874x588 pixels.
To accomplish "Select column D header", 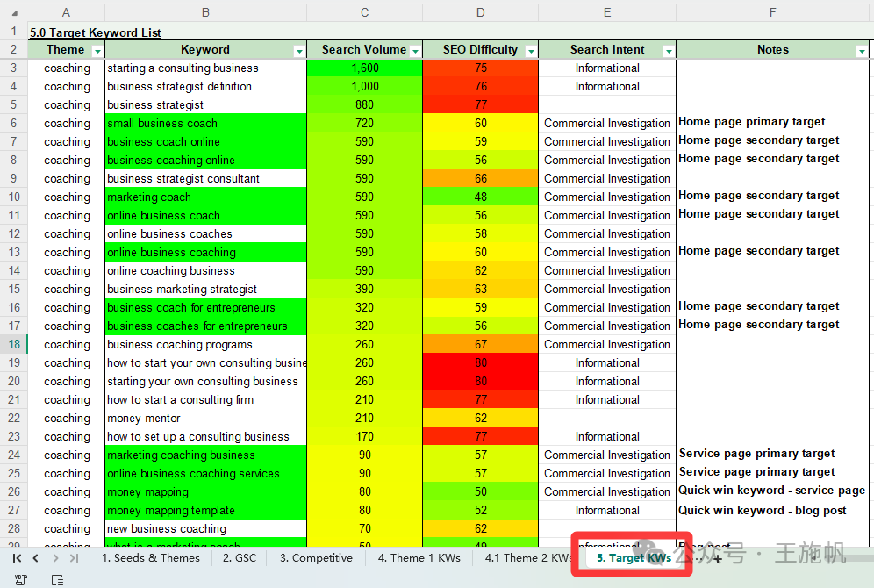I will tap(481, 12).
